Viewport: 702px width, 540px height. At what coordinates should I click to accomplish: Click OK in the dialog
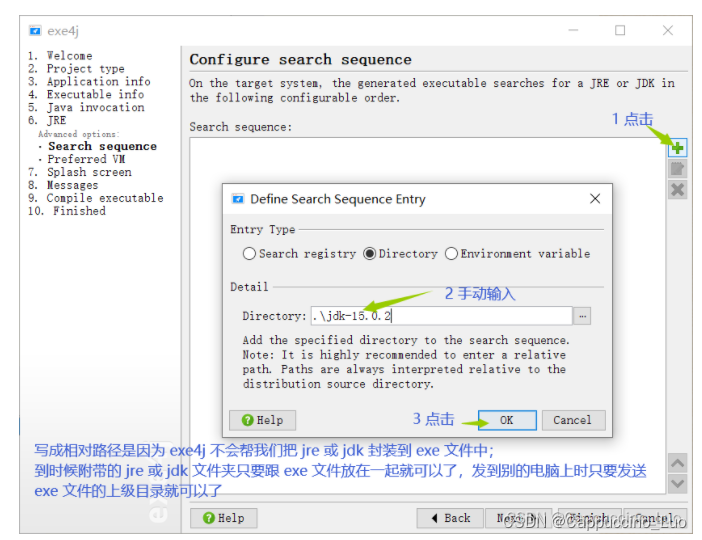(x=507, y=420)
